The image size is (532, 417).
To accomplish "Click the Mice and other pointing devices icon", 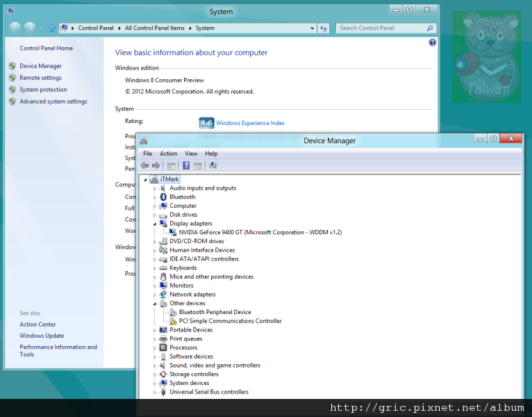I will coord(163,277).
